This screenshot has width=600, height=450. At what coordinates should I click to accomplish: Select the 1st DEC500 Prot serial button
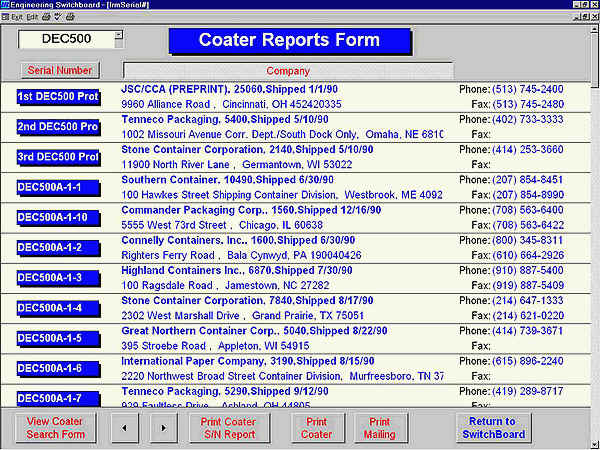pyautogui.click(x=58, y=96)
